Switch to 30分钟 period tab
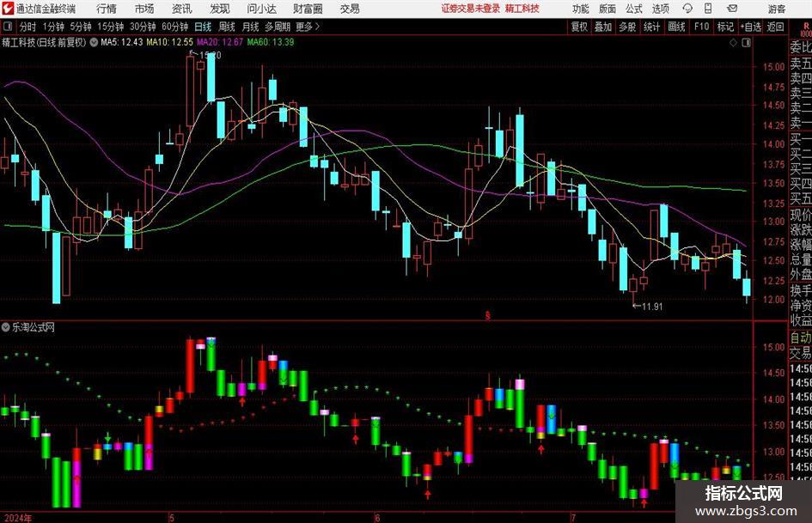This screenshot has width=812, height=523. (143, 27)
